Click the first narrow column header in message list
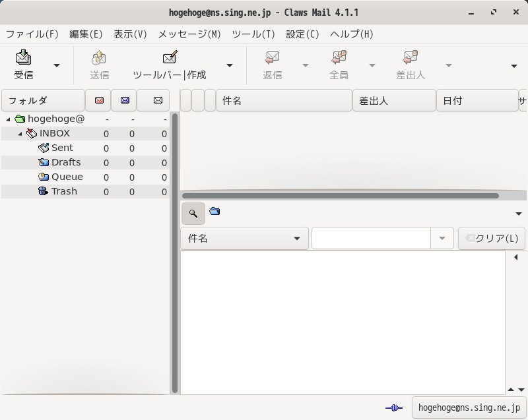The width and height of the screenshot is (528, 420). [x=185, y=100]
